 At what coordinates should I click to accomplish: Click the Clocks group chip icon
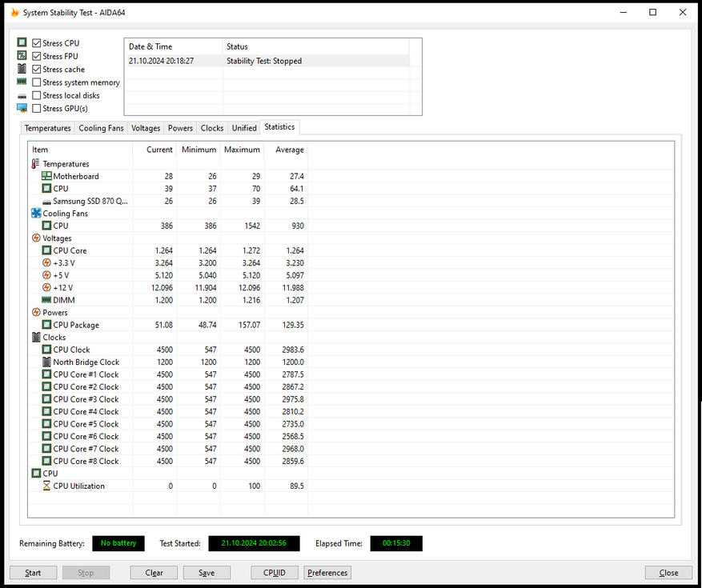[x=36, y=337]
